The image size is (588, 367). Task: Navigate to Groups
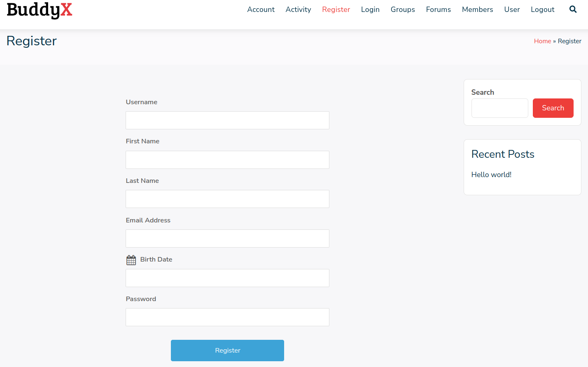coord(403,9)
